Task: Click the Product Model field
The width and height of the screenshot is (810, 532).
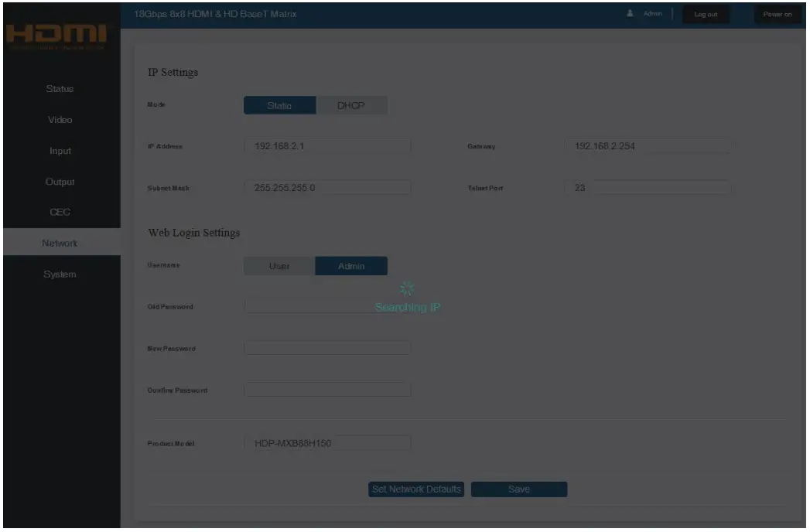Action: [327, 443]
